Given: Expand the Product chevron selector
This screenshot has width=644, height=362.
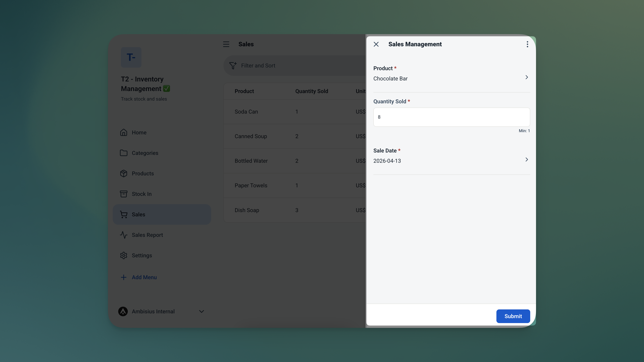Looking at the screenshot, I should click(526, 77).
